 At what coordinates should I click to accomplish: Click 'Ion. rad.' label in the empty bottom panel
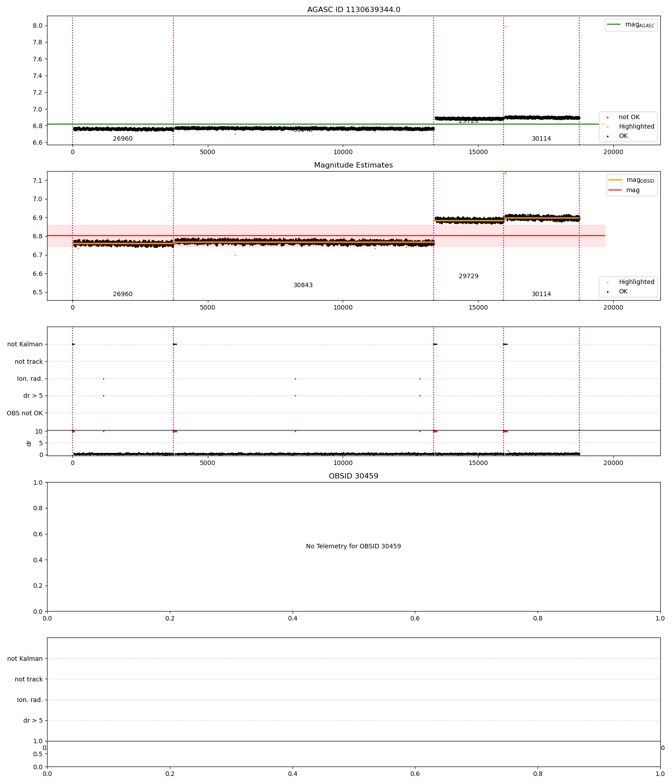point(30,699)
